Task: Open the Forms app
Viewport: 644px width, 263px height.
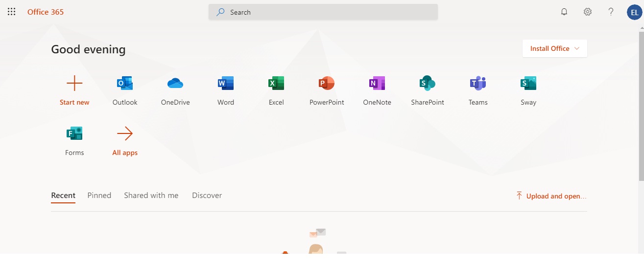Action: [74, 141]
